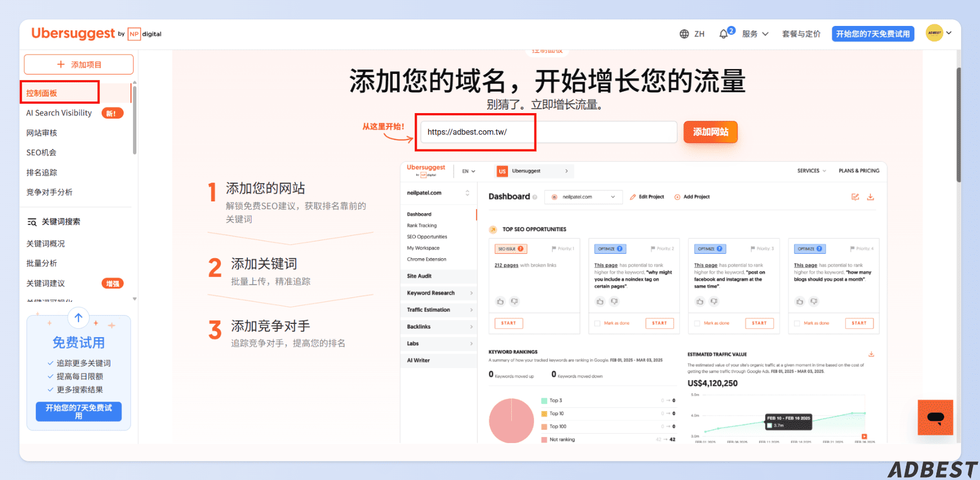Screen dimensions: 980x480
Task: Check Mark as done on Priority 4 card
Action: click(797, 323)
